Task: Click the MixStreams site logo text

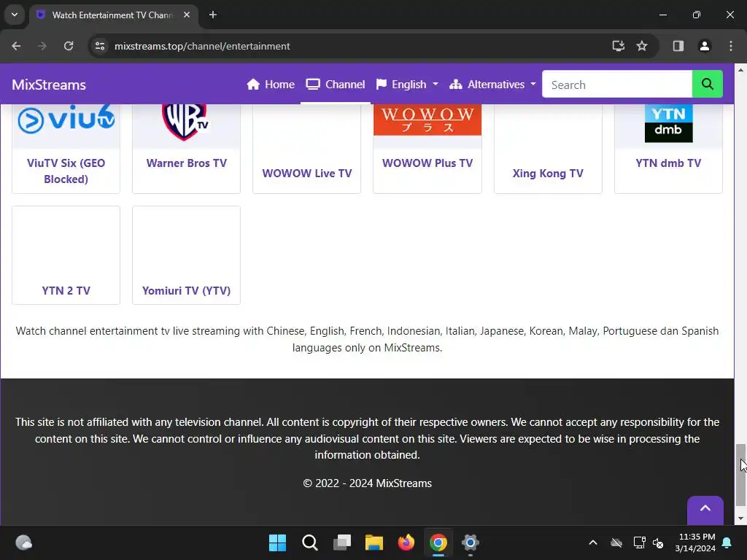Action: [49, 85]
